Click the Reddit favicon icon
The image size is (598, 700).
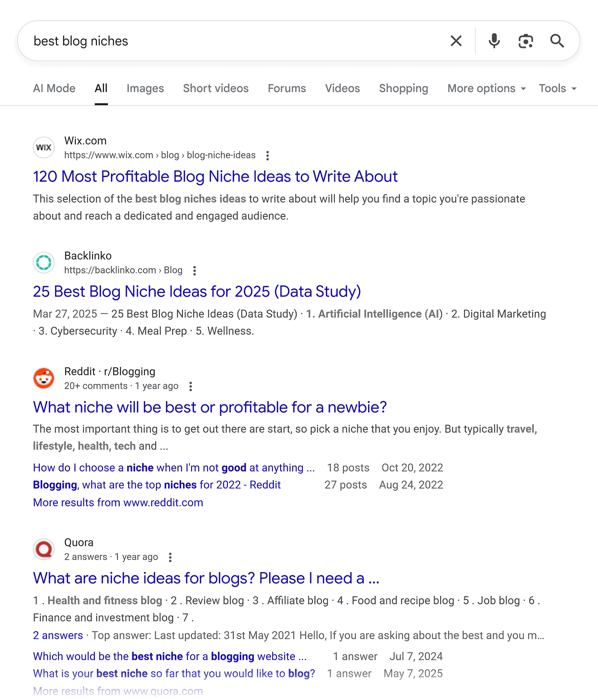point(43,378)
